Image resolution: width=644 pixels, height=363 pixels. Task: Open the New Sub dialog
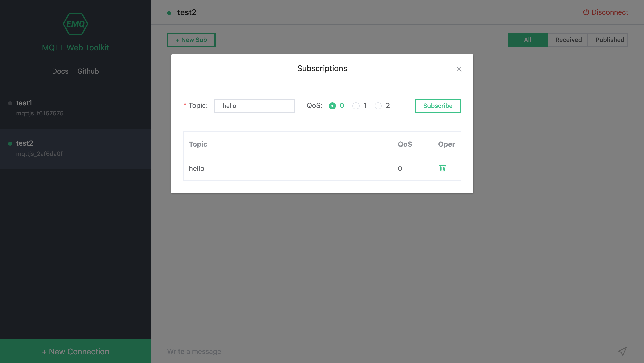(x=191, y=40)
